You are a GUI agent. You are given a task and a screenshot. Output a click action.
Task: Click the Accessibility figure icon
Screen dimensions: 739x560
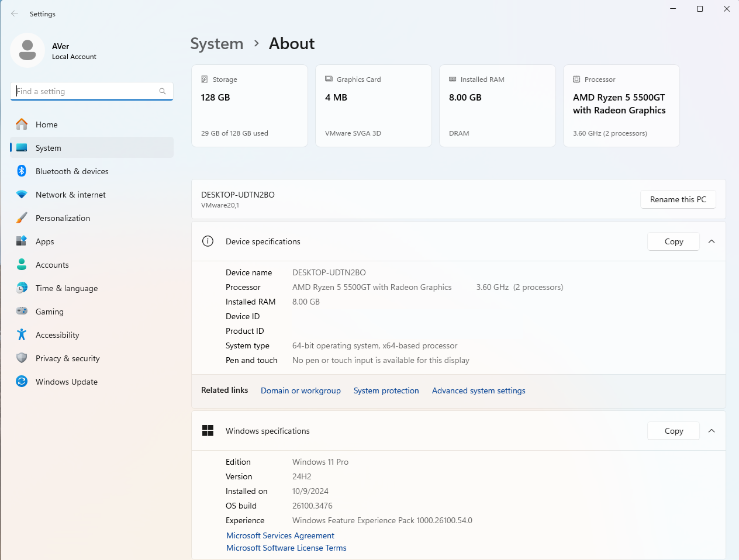tap(22, 334)
